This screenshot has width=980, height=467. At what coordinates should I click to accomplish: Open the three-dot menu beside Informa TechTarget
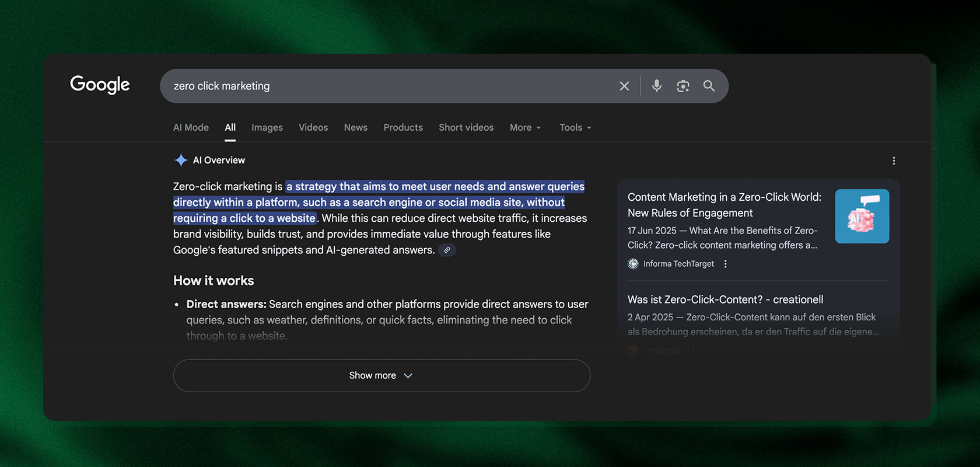click(x=726, y=264)
